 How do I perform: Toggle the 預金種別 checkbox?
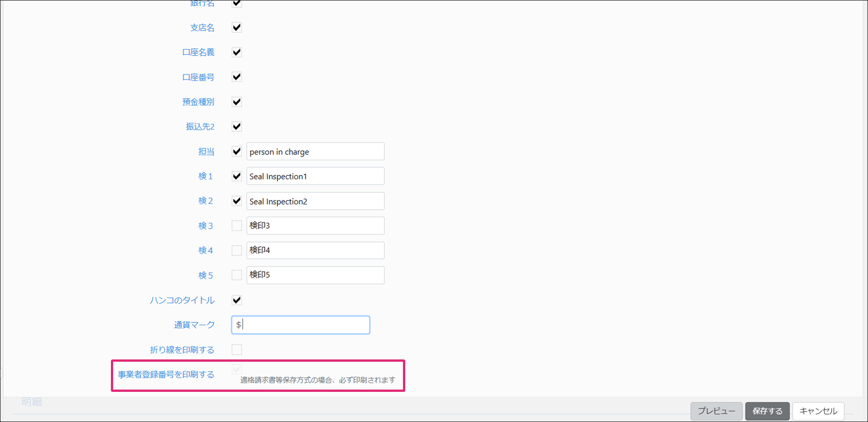coord(236,102)
